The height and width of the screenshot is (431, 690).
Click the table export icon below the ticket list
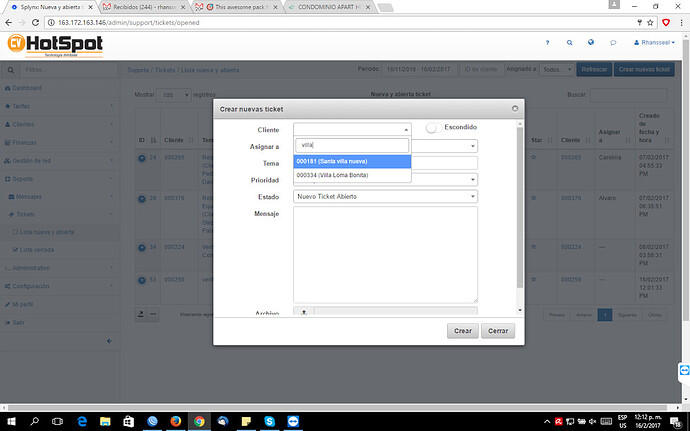pos(141,314)
